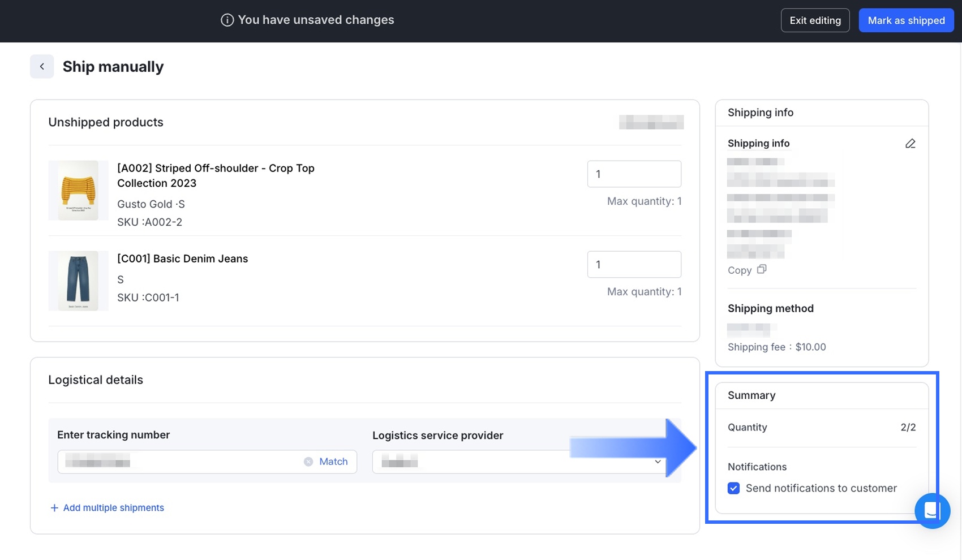Image resolution: width=962 pixels, height=560 pixels.
Task: Open the help chat bubble icon
Action: pyautogui.click(x=931, y=511)
